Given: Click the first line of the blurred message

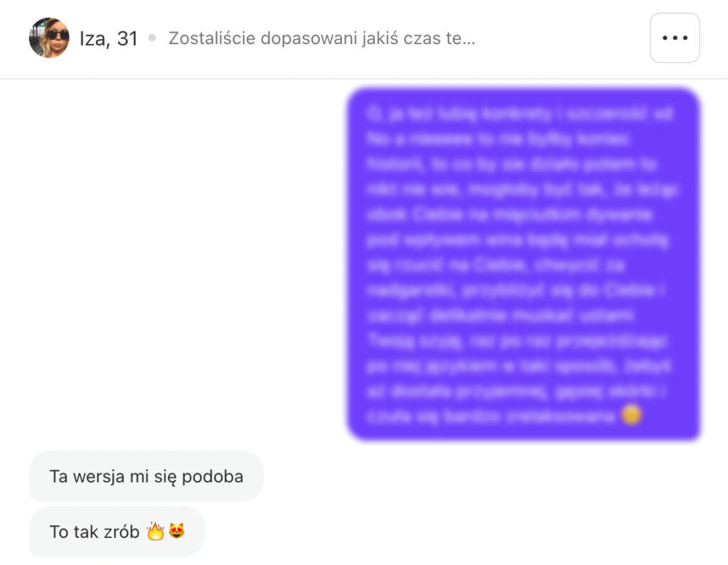Looking at the screenshot, I should click(x=520, y=114).
